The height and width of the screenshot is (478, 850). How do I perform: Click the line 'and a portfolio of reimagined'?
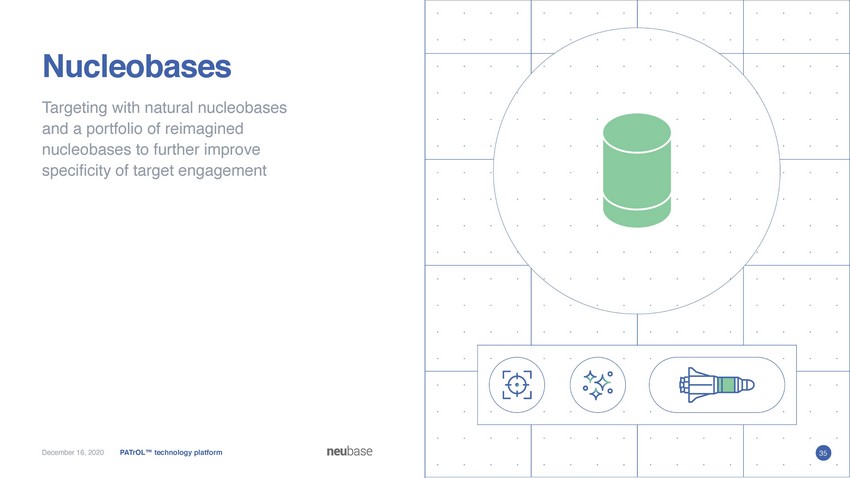tap(143, 129)
